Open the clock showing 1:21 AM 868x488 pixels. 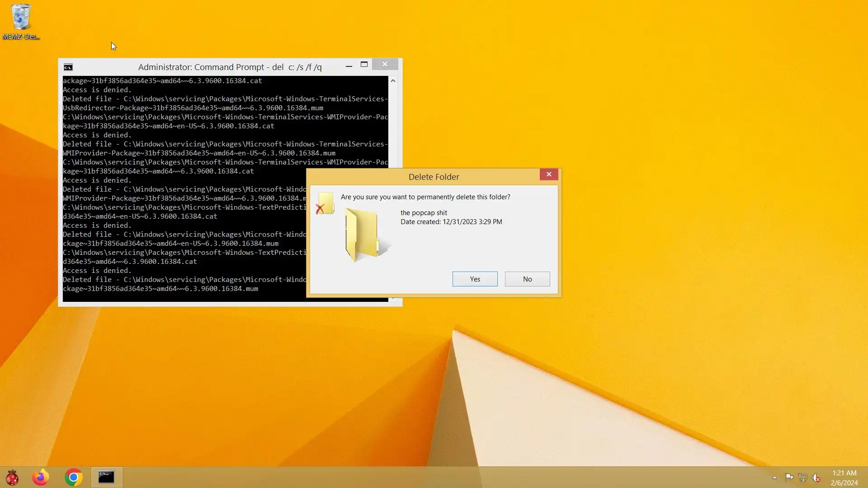(844, 478)
